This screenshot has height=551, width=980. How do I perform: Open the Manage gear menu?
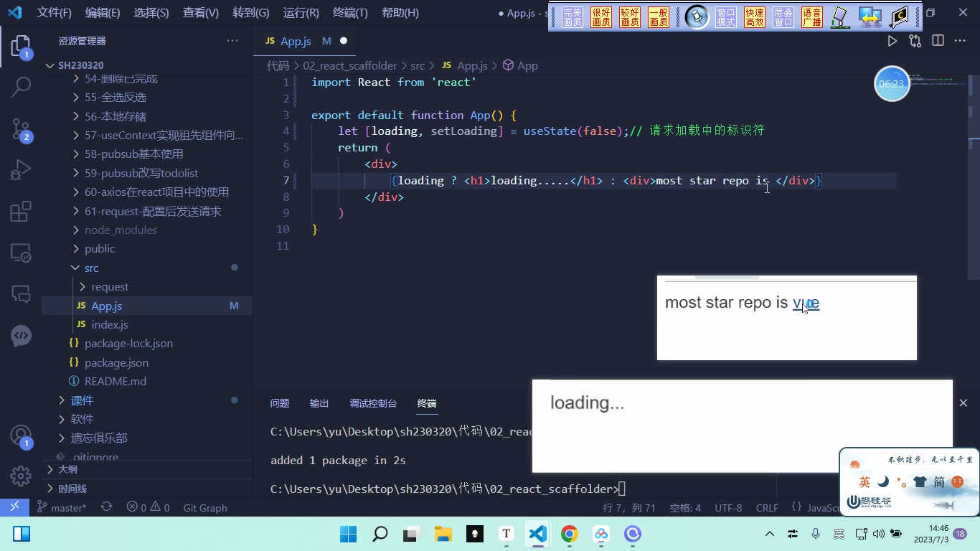tap(21, 475)
